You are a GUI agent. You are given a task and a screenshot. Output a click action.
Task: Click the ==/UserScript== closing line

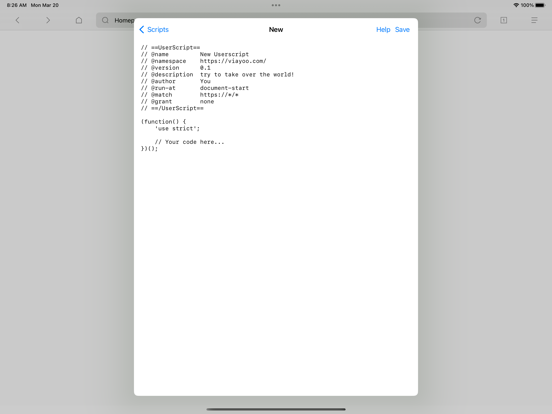pyautogui.click(x=172, y=108)
